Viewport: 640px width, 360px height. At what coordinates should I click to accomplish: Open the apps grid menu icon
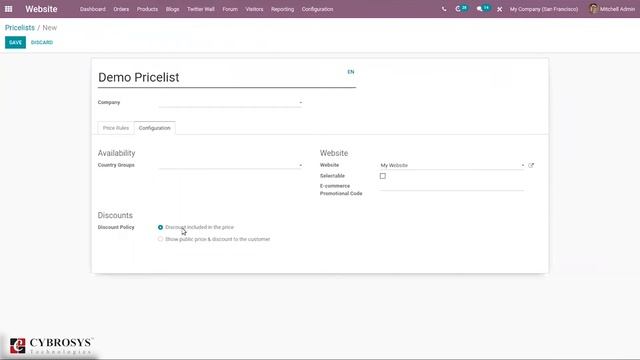click(8, 9)
